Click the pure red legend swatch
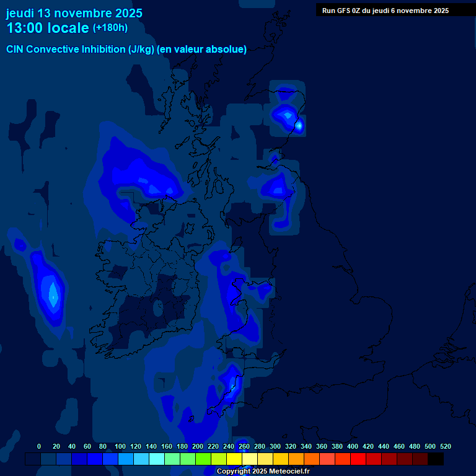 (358, 459)
